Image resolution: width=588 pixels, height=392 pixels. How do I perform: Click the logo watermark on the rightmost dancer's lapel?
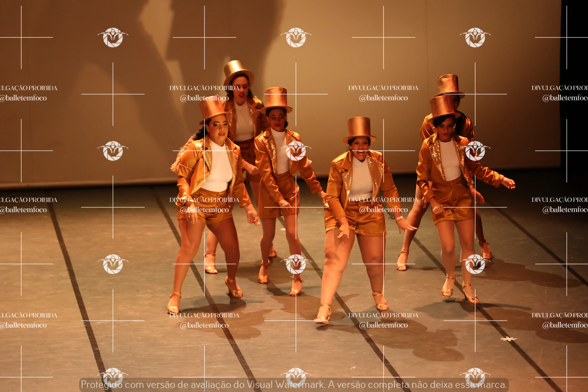point(475,151)
